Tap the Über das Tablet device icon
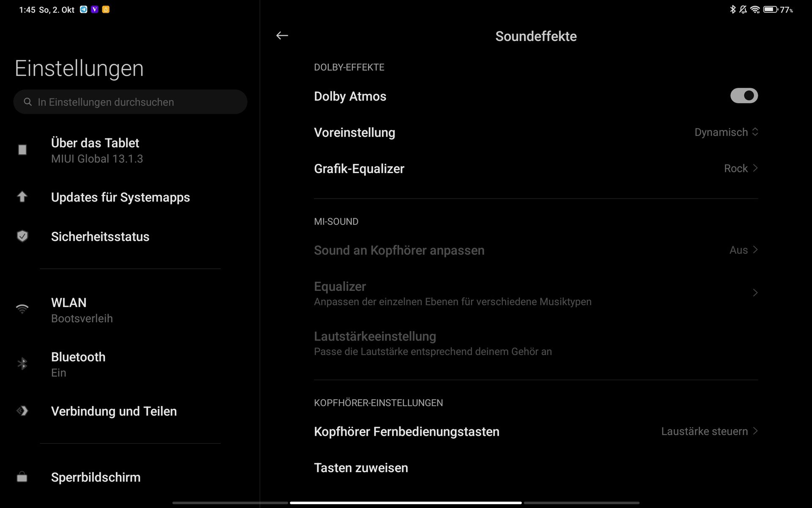 coord(22,150)
